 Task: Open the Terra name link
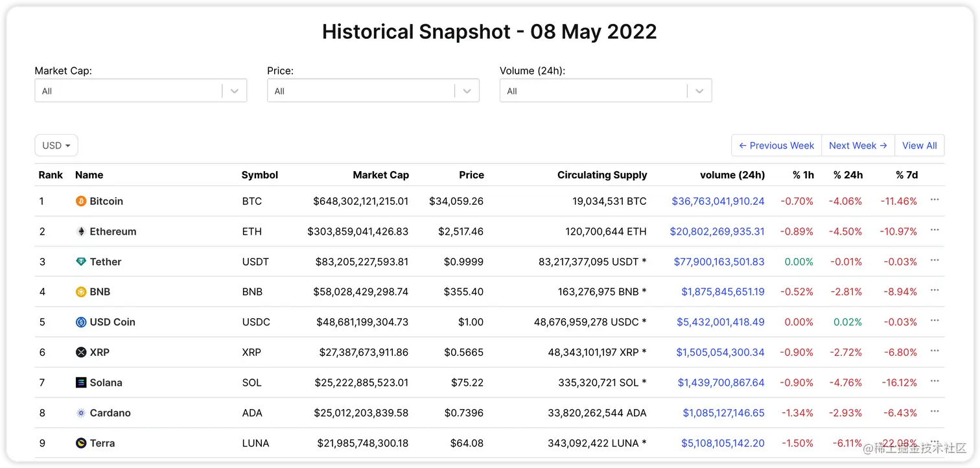tap(102, 443)
